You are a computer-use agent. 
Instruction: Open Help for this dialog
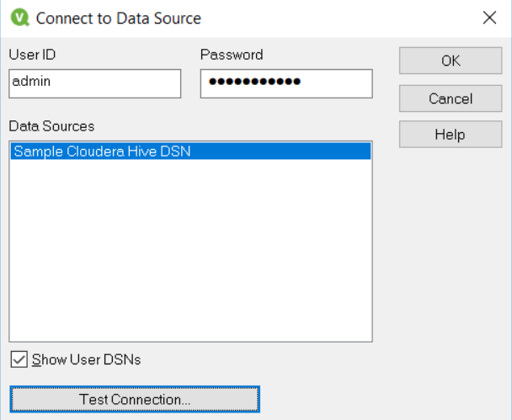[451, 134]
